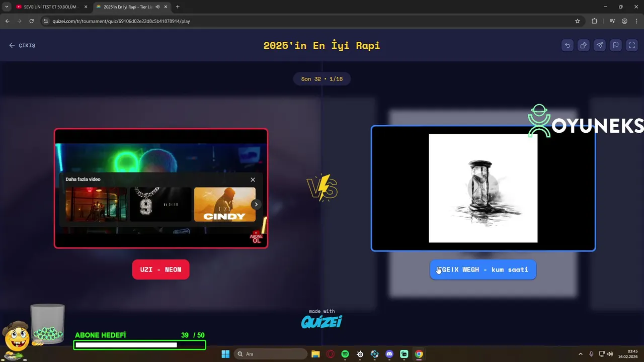Bookmark this page with the star
Image resolution: width=644 pixels, height=362 pixels.
tap(578, 21)
